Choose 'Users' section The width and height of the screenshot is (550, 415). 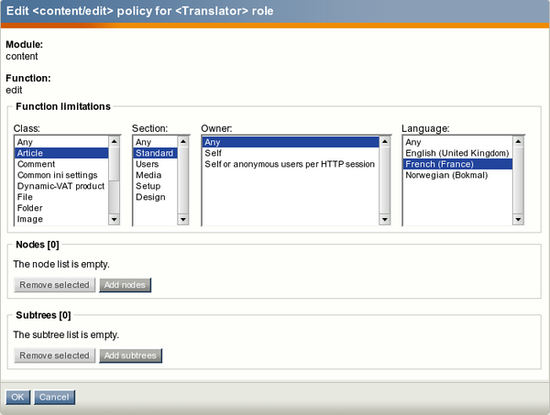tap(155, 164)
